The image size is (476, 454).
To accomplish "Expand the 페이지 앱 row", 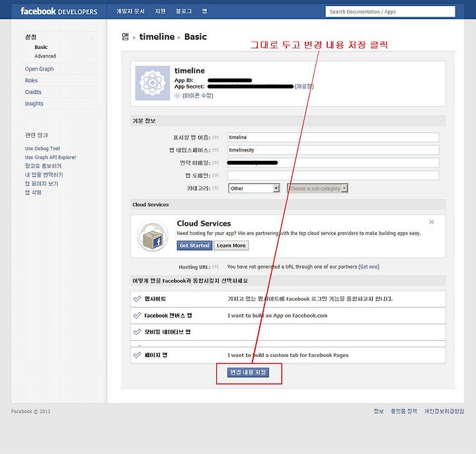I will click(288, 355).
